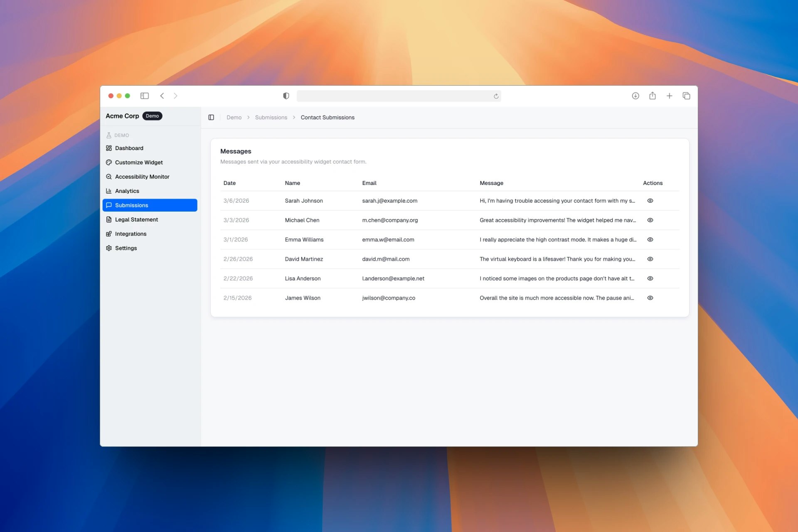The image size is (798, 532).
Task: Click the browser sidebar toggle icon
Action: pyautogui.click(x=144, y=96)
